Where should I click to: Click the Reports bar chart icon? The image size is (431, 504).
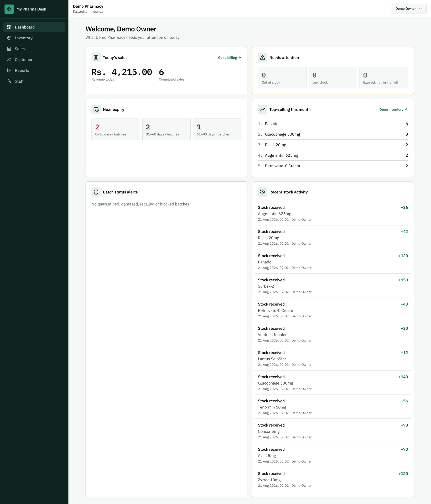pos(9,70)
